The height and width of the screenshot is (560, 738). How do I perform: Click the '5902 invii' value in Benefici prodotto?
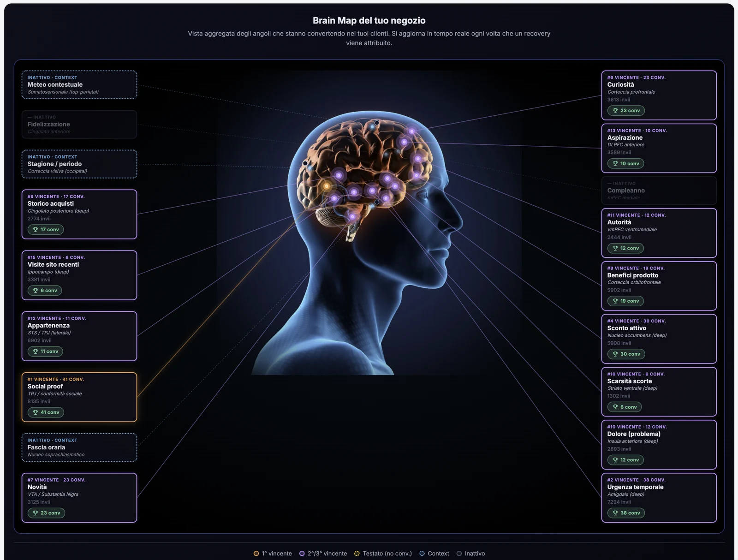(x=619, y=291)
